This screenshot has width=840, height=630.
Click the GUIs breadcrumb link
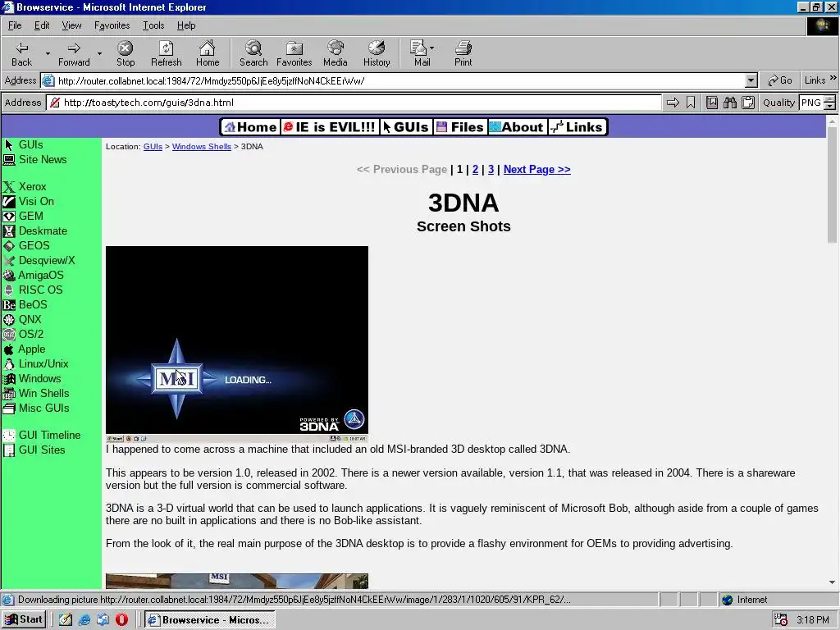pos(153,146)
